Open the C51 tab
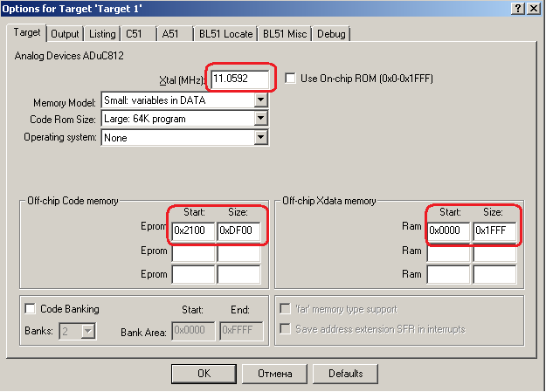The height and width of the screenshot is (392, 546). pos(139,34)
